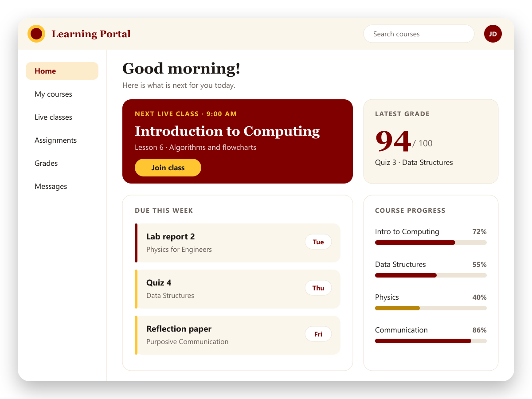Open the JD user avatar
Screen dimensions: 532x399
[x=493, y=34]
